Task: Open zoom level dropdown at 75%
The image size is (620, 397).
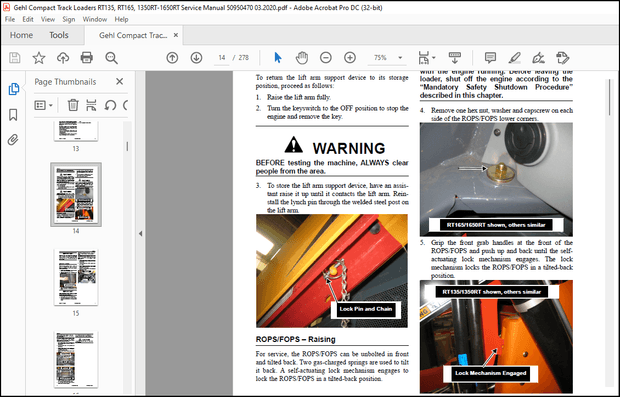Action: tap(400, 58)
